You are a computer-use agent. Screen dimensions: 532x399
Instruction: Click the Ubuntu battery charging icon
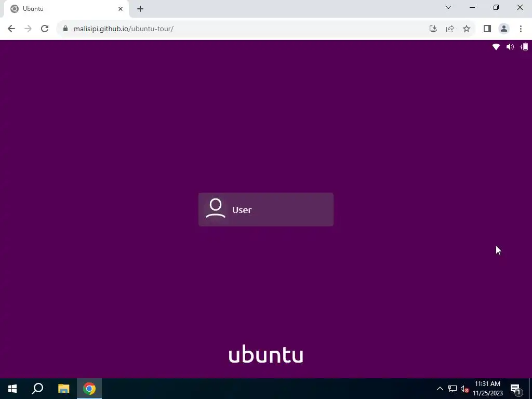point(524,47)
